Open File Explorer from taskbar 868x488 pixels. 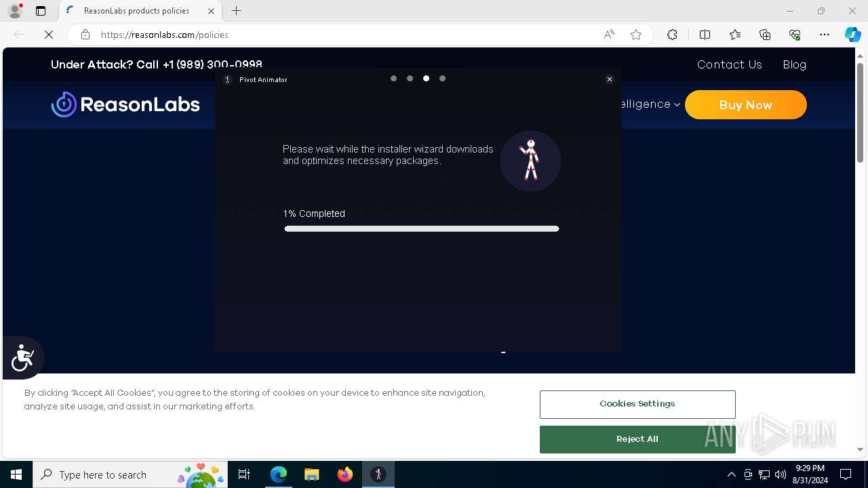pos(311,475)
